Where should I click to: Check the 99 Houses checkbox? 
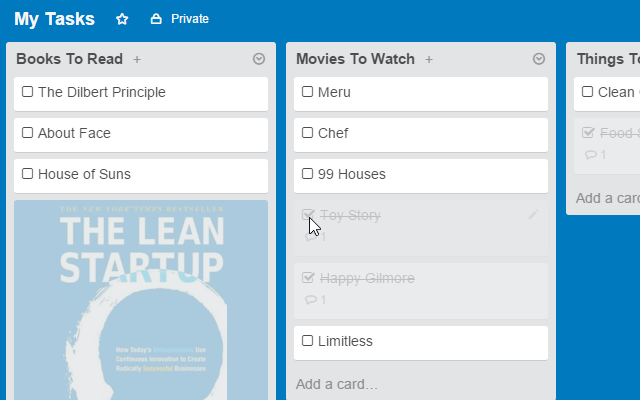(307, 174)
